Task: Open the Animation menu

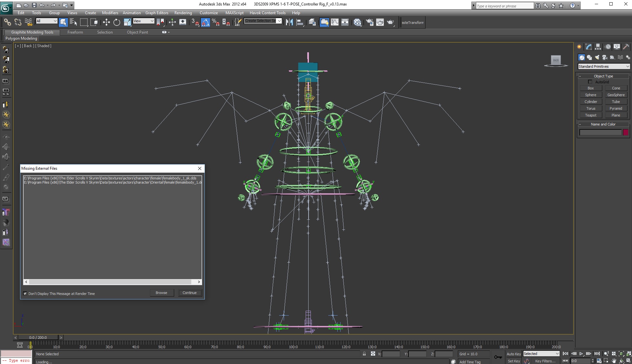Action: tap(132, 13)
